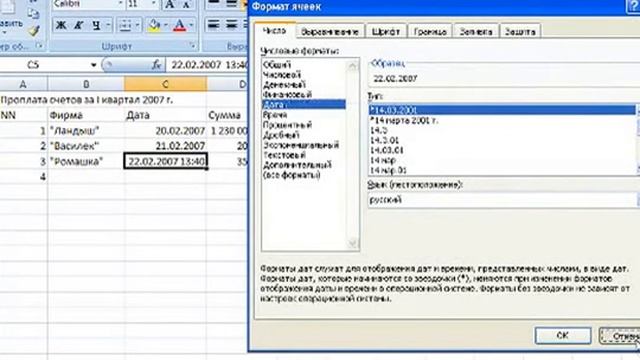The width and height of the screenshot is (640, 360).
Task: Switch to the Заливка tab
Action: pyautogui.click(x=476, y=31)
